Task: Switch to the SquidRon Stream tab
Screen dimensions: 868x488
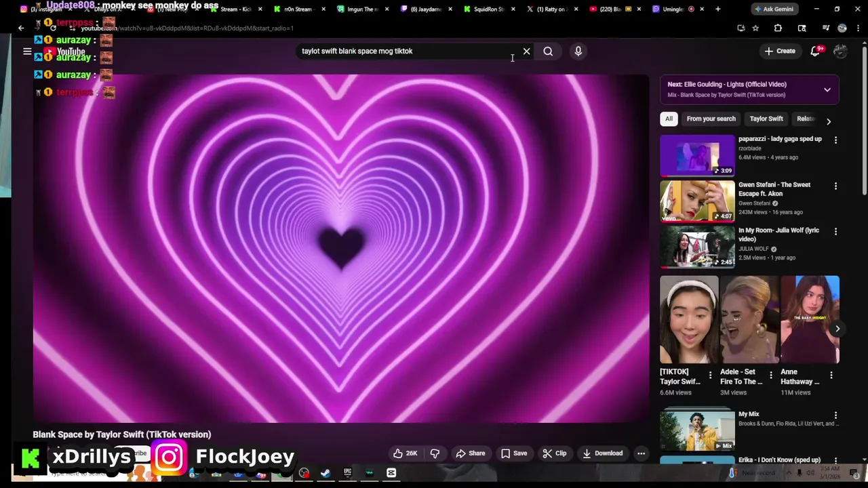Action: (x=488, y=9)
